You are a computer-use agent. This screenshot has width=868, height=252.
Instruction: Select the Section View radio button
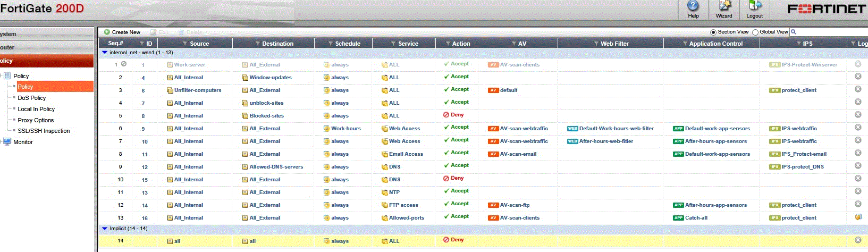click(713, 32)
